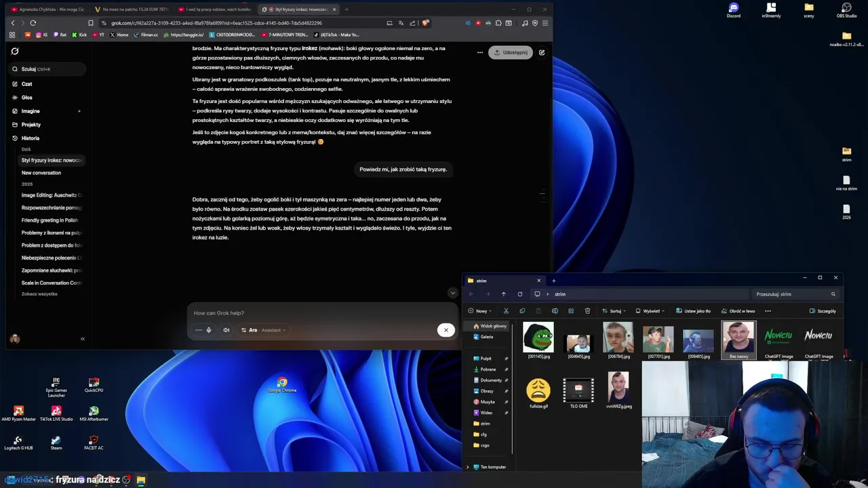Expand the 'Ten komputer' tree node

click(467, 467)
